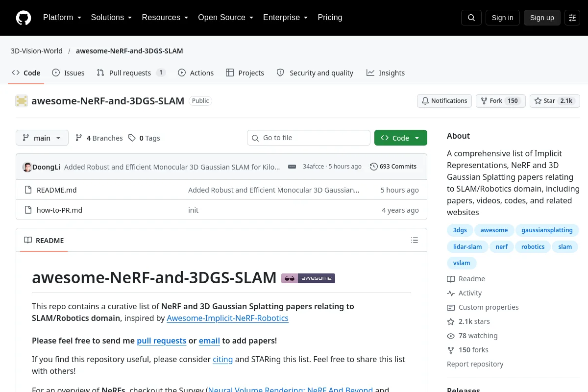Expand the Resources menu
The width and height of the screenshot is (588, 392).
tap(165, 18)
